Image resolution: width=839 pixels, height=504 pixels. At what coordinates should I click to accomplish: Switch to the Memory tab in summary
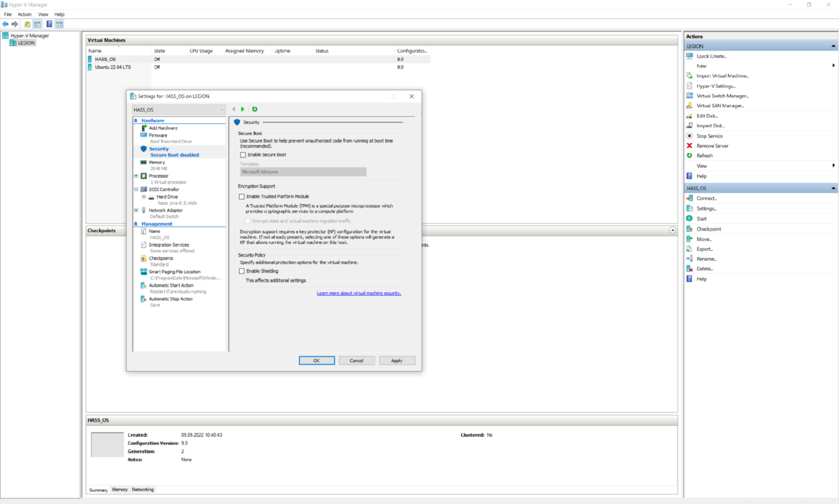(119, 489)
